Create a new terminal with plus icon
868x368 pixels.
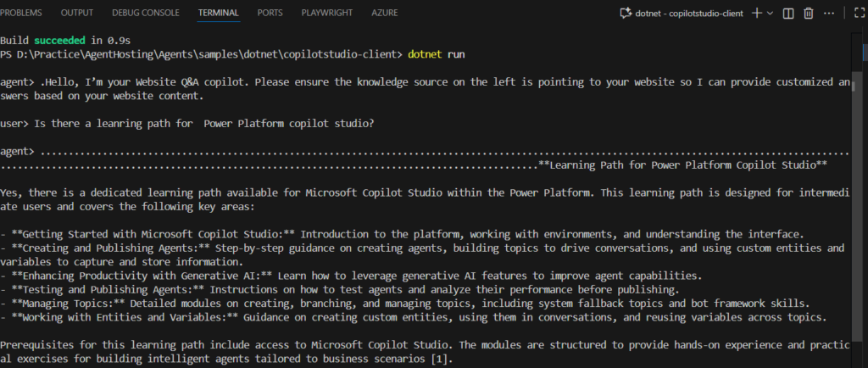pos(757,14)
